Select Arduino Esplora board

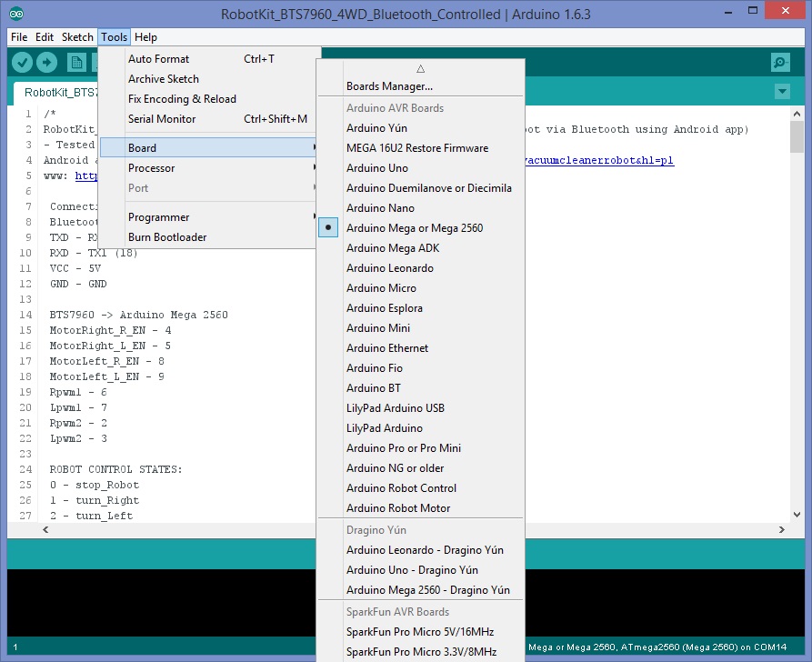click(420, 308)
